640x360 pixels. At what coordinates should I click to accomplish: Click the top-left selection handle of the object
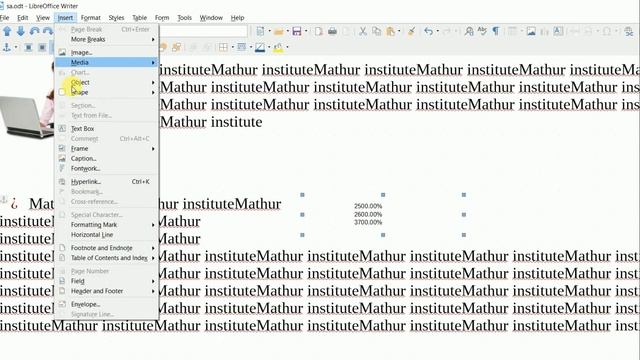tap(302, 195)
